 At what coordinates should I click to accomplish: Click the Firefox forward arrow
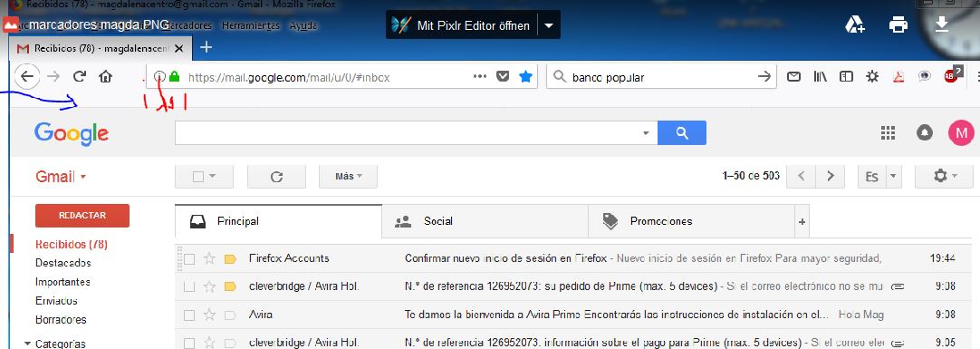[53, 77]
